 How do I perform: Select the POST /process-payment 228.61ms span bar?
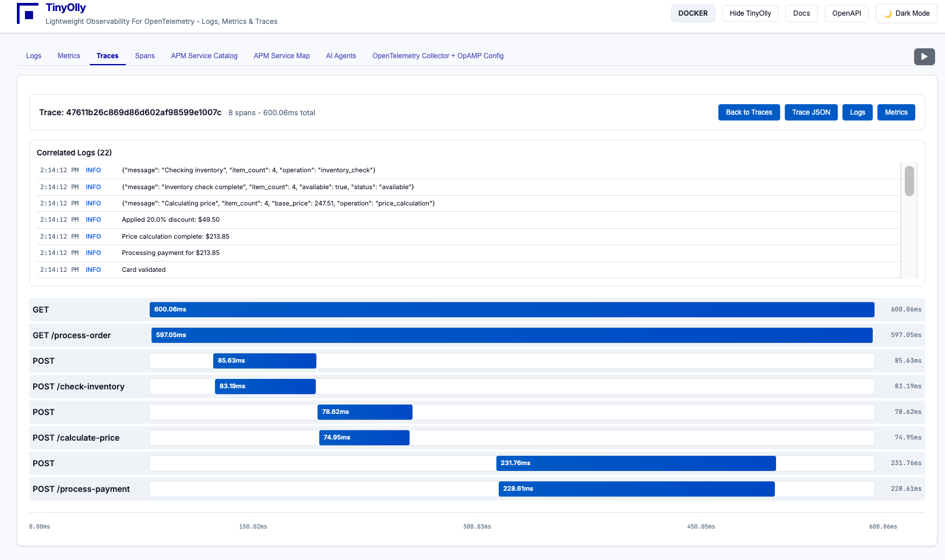pos(636,489)
